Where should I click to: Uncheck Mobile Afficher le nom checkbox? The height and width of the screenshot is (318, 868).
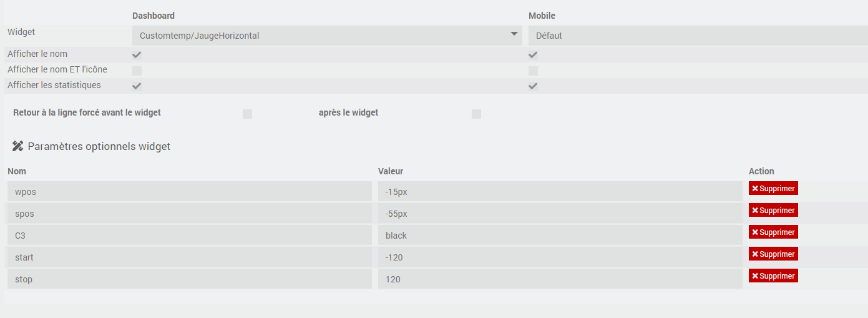533,55
